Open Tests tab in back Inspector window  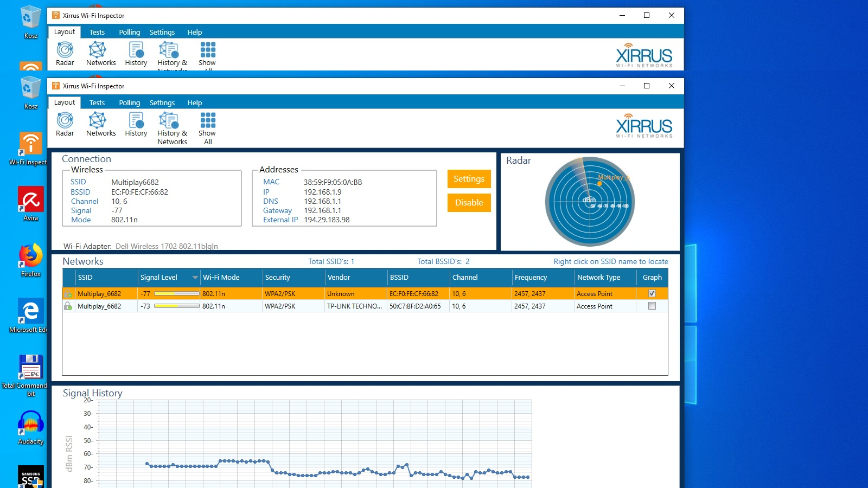pyautogui.click(x=97, y=32)
